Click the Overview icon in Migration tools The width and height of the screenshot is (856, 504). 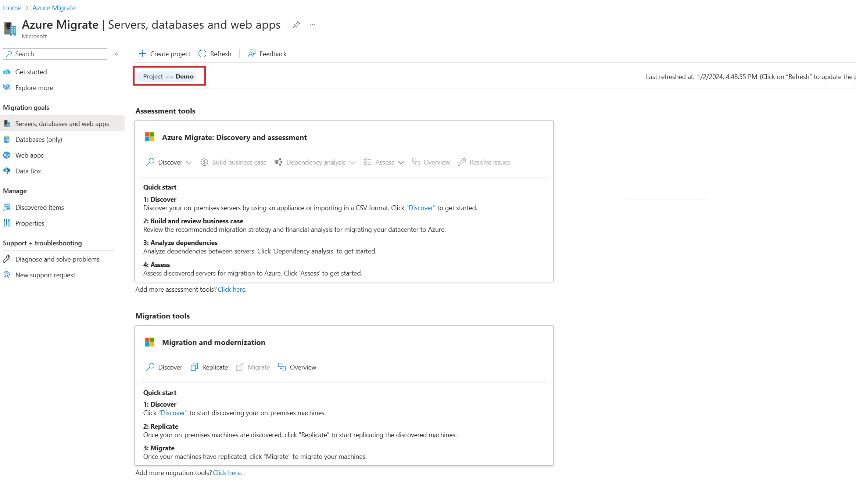click(282, 367)
